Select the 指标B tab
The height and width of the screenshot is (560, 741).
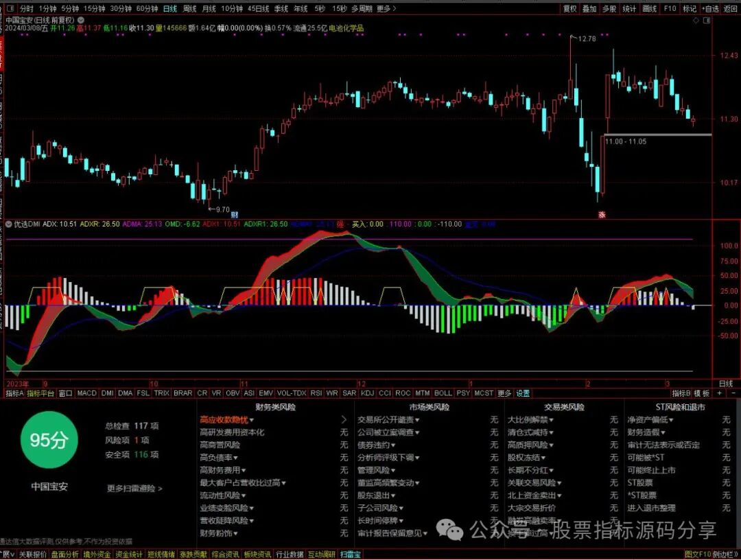tap(681, 393)
